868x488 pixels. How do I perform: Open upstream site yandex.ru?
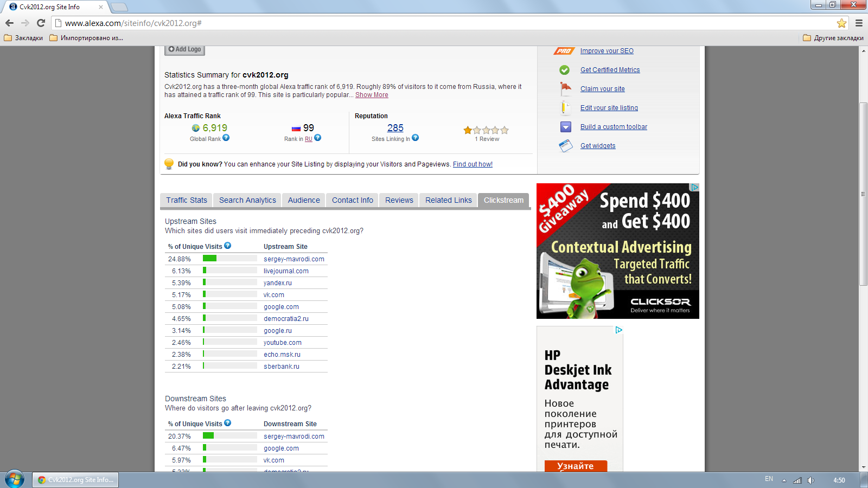click(x=278, y=283)
